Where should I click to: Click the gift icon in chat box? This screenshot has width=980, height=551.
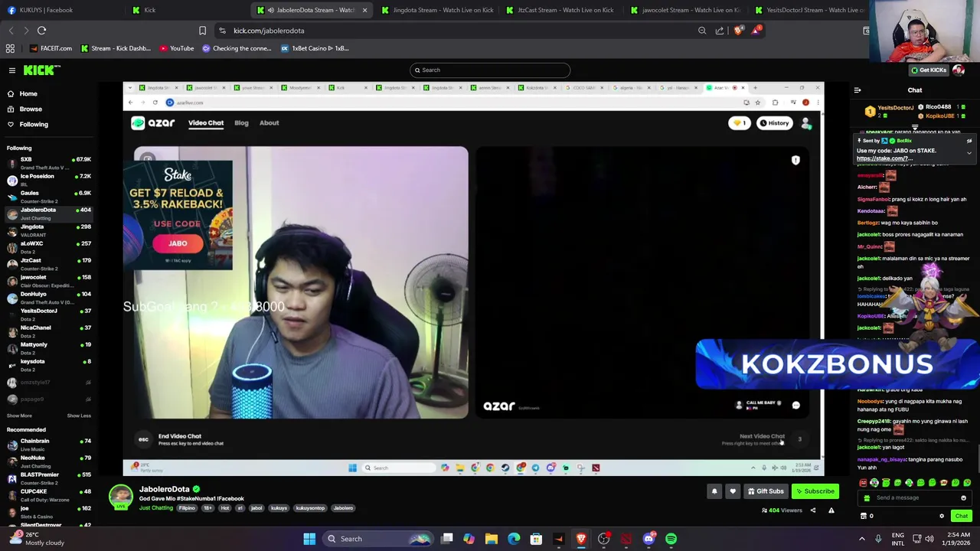(x=867, y=498)
